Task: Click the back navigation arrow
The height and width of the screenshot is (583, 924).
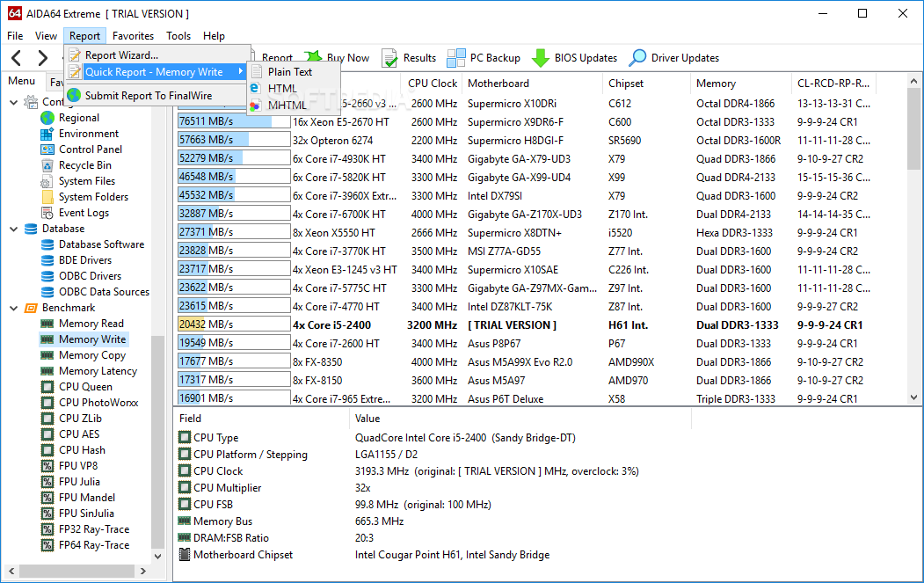Action: pyautogui.click(x=17, y=58)
